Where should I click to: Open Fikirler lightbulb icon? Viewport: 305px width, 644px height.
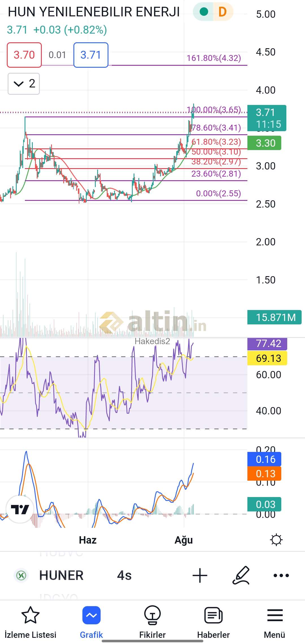(152, 615)
